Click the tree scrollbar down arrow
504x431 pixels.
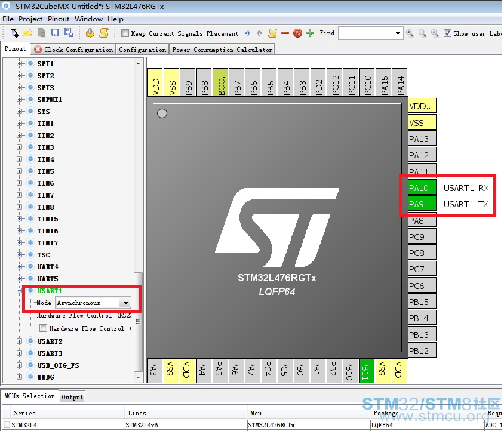click(x=139, y=377)
